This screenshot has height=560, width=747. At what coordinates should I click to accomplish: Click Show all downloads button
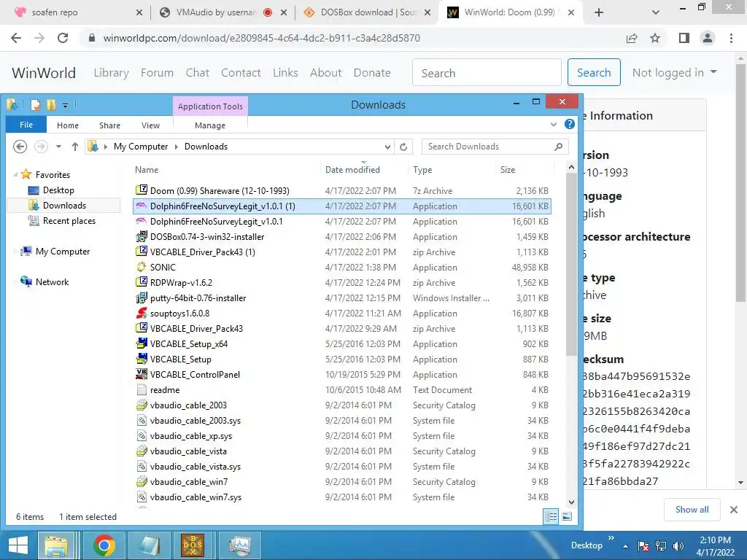[692, 510]
